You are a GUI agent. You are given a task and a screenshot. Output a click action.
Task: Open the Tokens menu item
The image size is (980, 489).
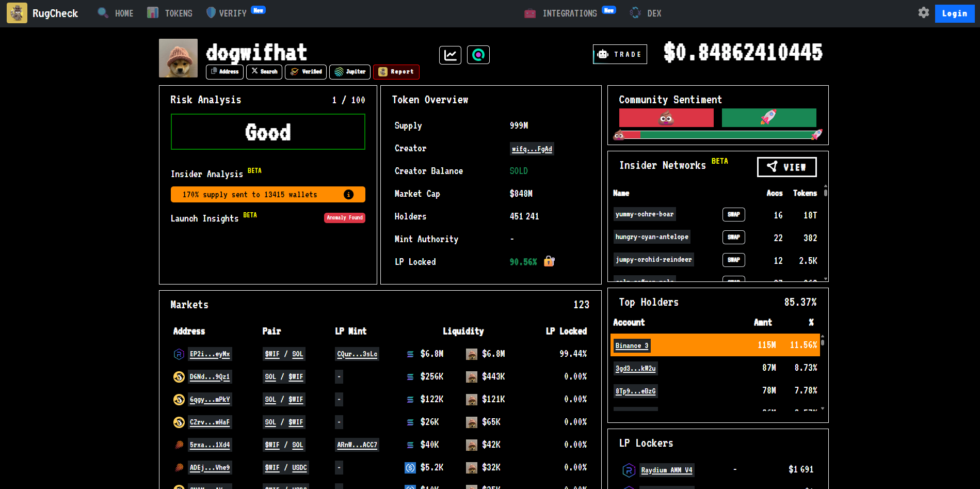[x=170, y=13]
